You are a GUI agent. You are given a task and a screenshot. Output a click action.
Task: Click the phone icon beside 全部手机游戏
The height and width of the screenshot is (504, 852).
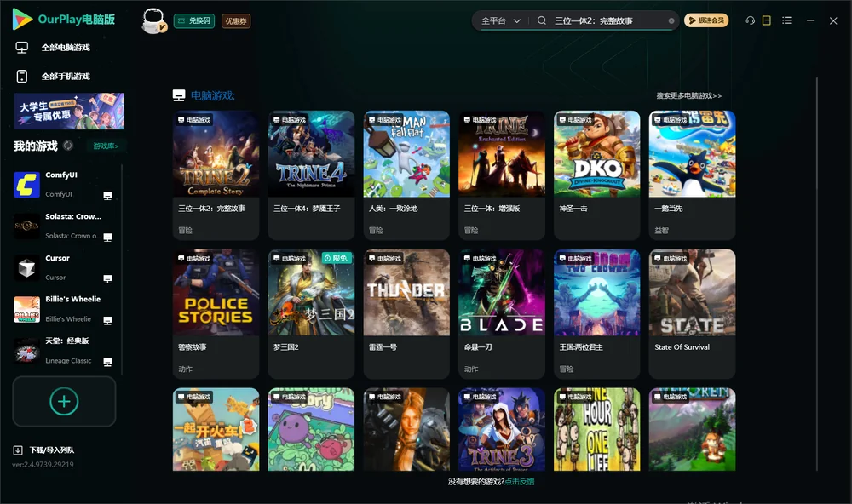[22, 76]
